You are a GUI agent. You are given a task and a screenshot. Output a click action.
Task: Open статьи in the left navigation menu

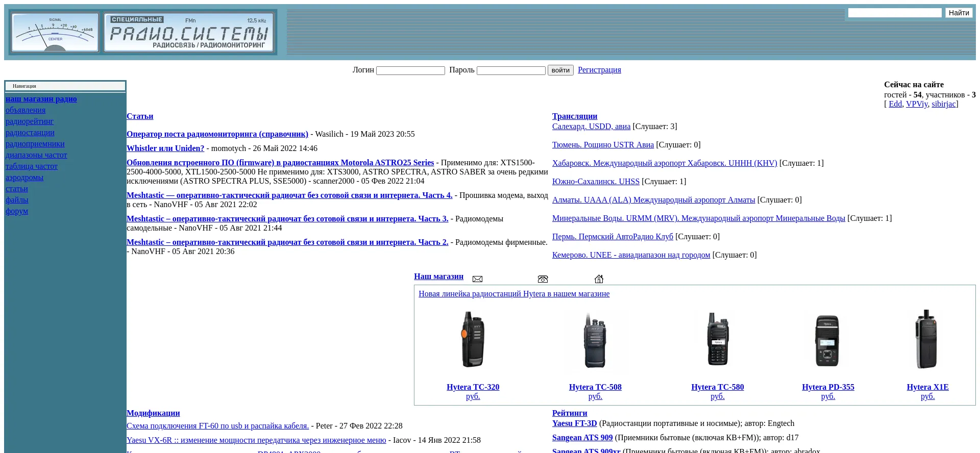pos(17,189)
